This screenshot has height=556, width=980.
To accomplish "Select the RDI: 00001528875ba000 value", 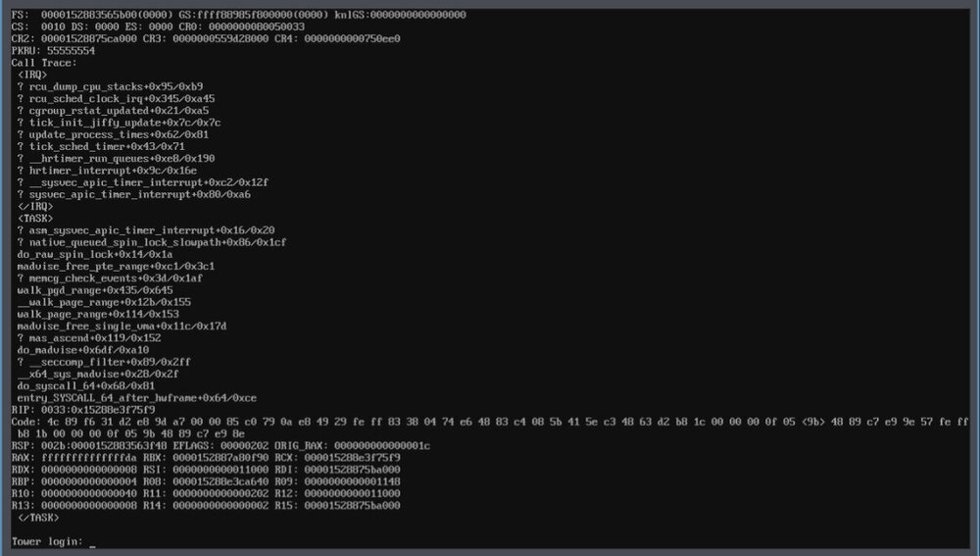I will 337,470.
